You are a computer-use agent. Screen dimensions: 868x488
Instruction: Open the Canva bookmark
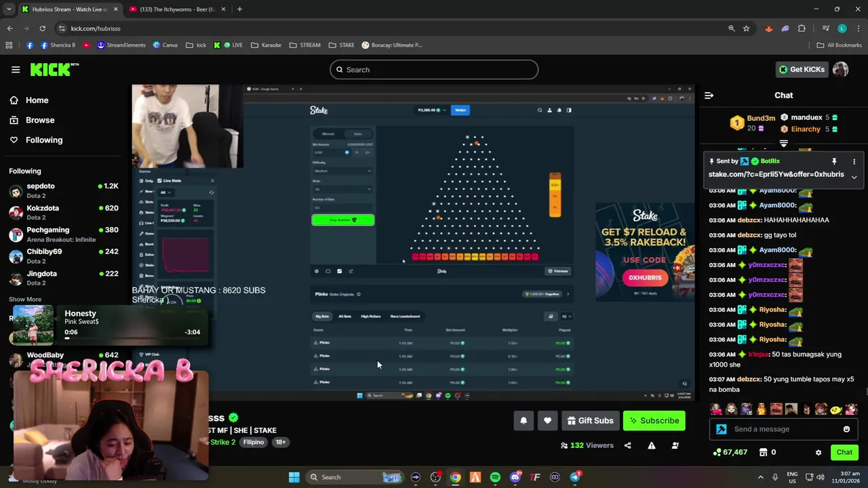(x=165, y=45)
